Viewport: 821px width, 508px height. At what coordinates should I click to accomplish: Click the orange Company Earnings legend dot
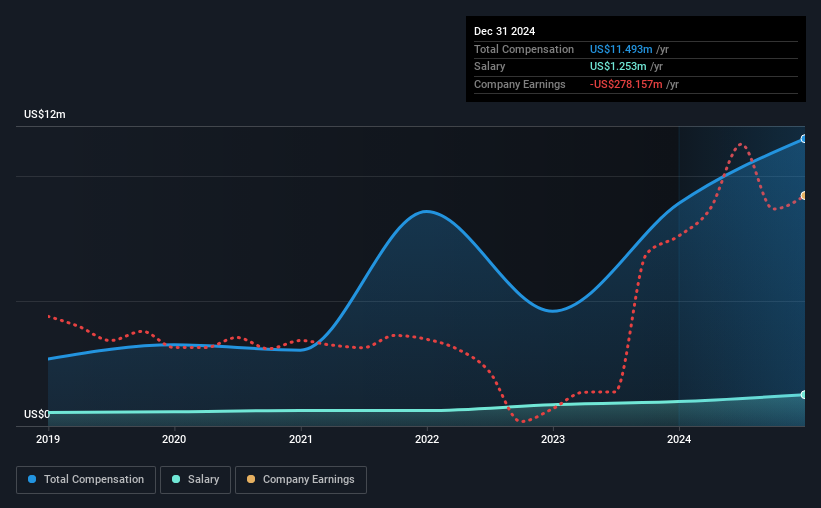coord(251,479)
